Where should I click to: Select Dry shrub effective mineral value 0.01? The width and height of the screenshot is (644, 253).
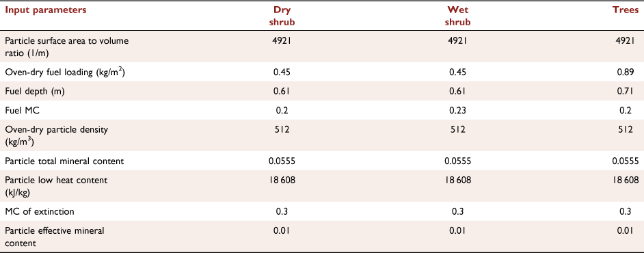(282, 231)
